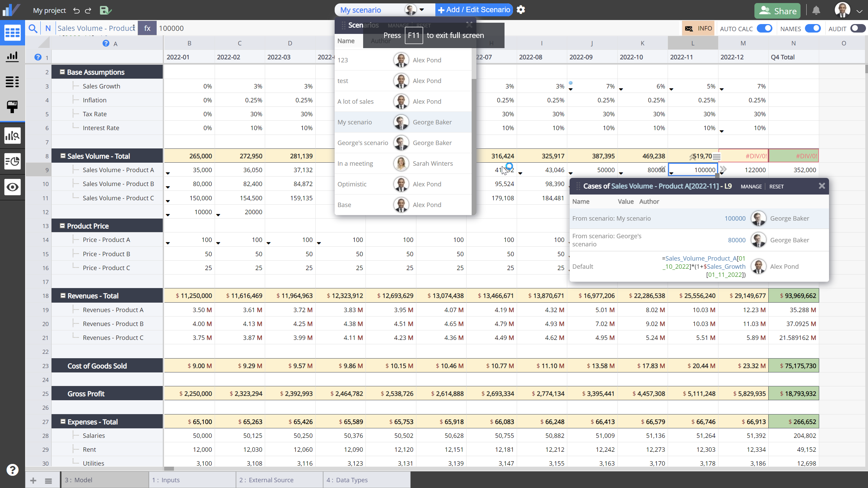Open the eye preview sidebar icon
The image size is (868, 488).
pyautogui.click(x=13, y=187)
